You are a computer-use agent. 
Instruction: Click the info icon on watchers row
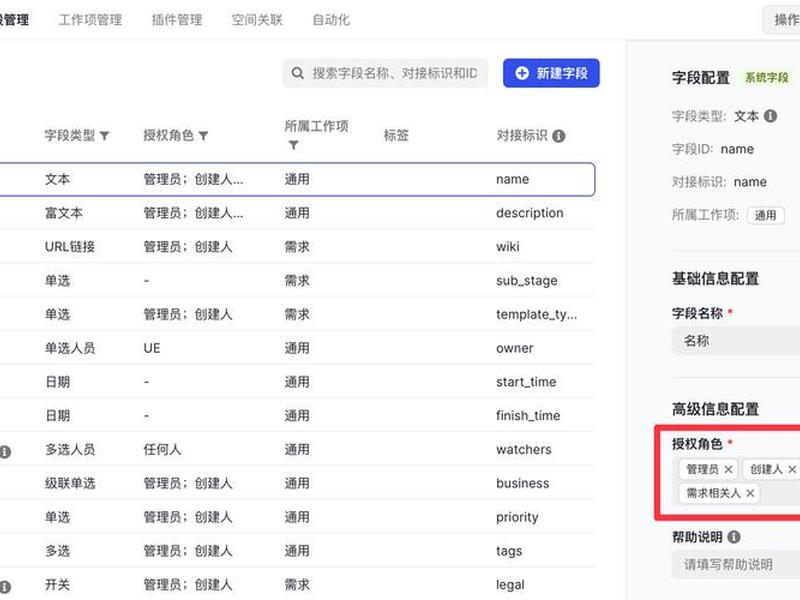click(x=5, y=452)
